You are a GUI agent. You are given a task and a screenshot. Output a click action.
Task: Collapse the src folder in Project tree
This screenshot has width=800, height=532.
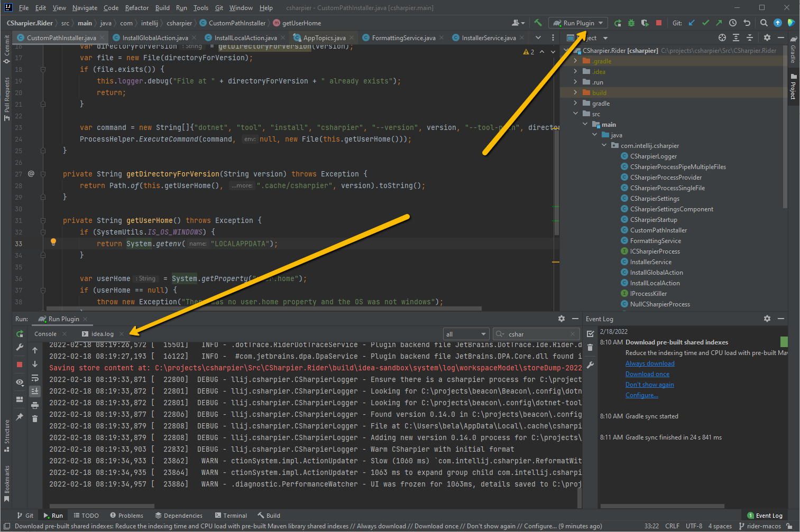(x=576, y=114)
